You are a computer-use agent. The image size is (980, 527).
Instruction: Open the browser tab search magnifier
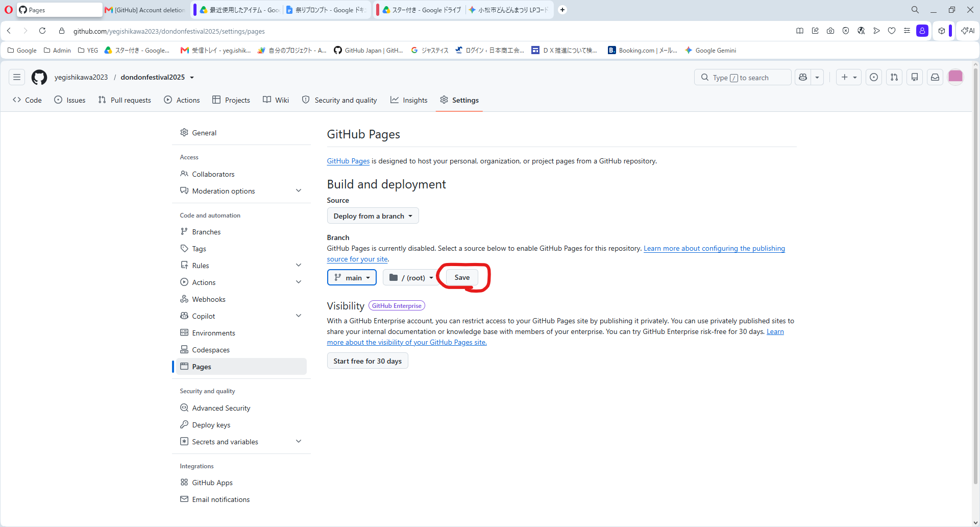point(915,10)
